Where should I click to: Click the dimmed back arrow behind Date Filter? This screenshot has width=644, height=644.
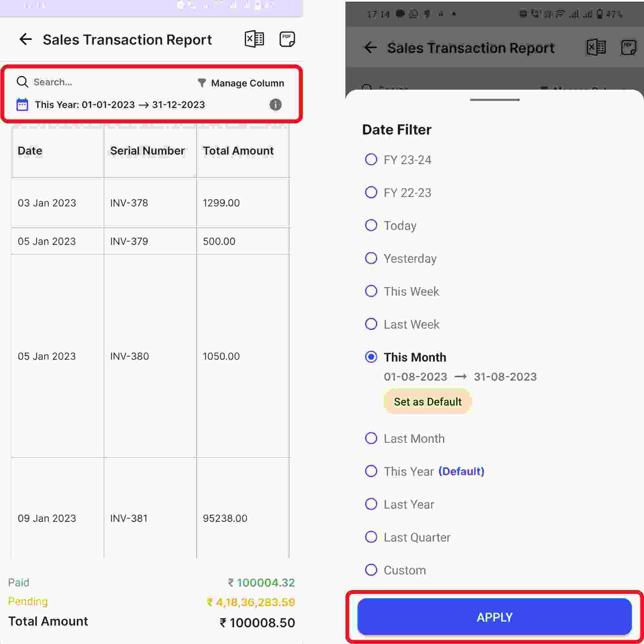pos(371,48)
